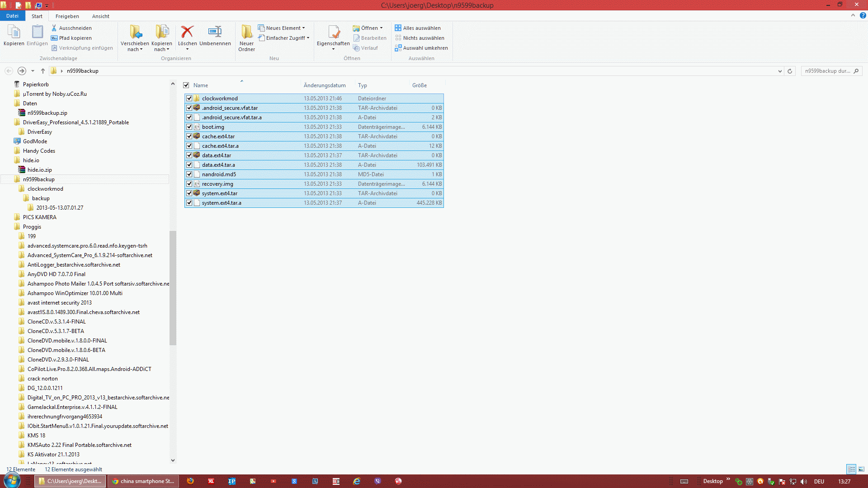Screen dimensions: 868x488
Task: Click Alles auswählen
Action: tap(418, 28)
